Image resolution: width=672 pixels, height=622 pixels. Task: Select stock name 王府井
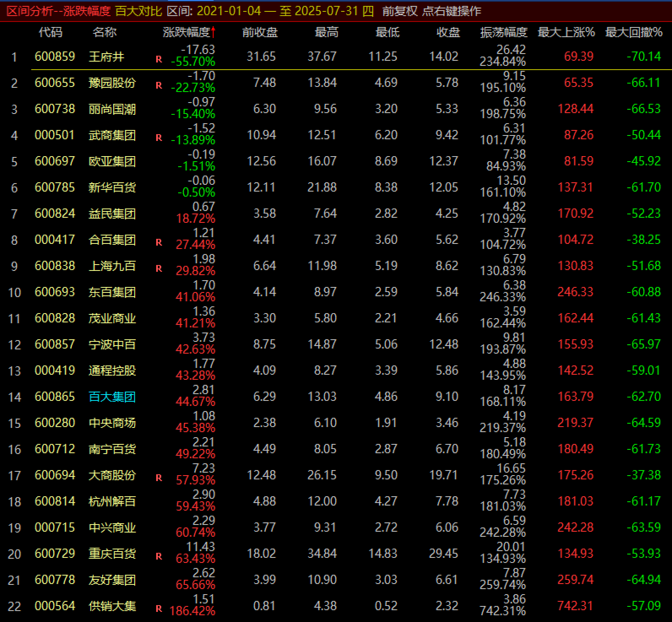click(x=106, y=57)
